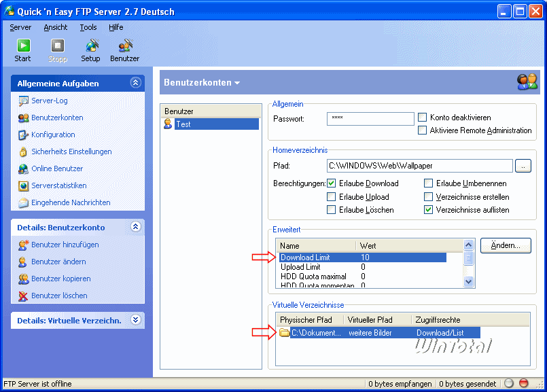Open the Setup wizard toolbar icon
The image size is (547, 392).
[92, 46]
